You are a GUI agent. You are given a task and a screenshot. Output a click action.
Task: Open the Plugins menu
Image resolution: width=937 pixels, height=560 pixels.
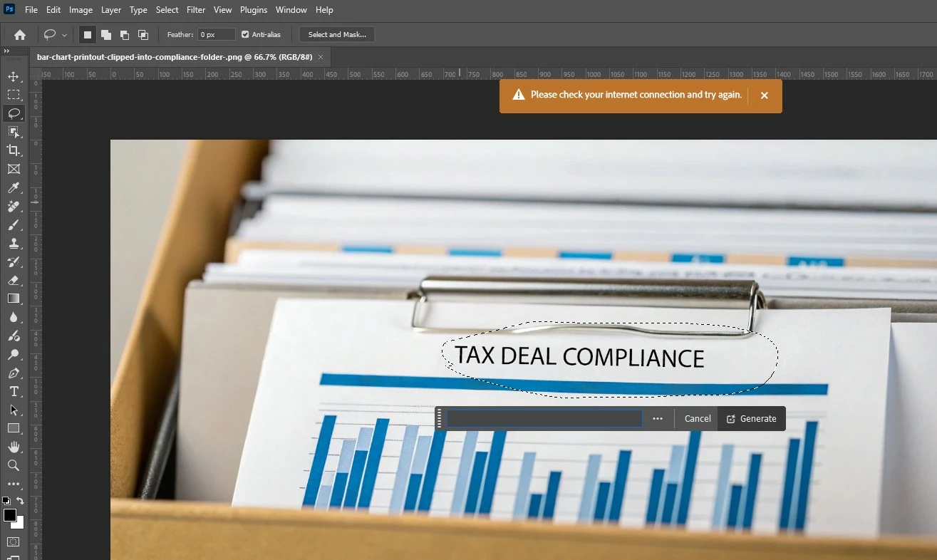click(x=253, y=10)
